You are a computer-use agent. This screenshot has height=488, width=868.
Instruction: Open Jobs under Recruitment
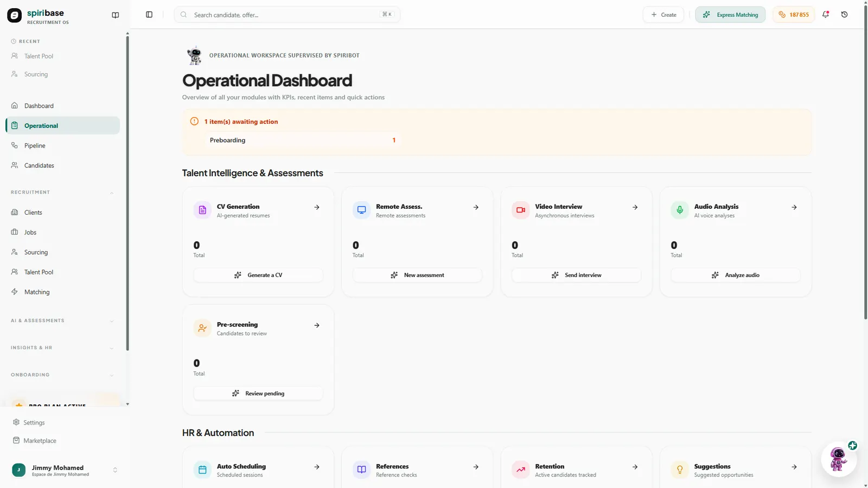[63, 233]
